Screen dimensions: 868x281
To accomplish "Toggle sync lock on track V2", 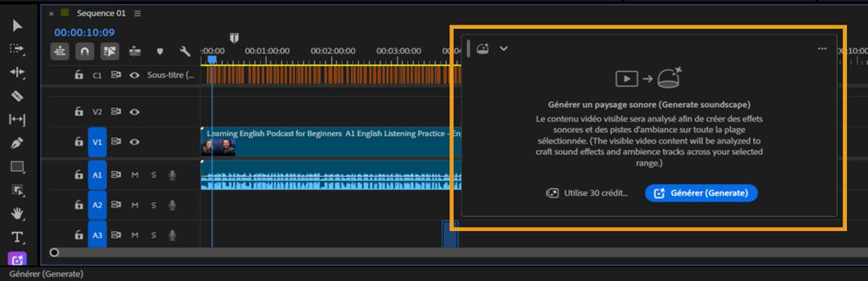I will [x=116, y=112].
